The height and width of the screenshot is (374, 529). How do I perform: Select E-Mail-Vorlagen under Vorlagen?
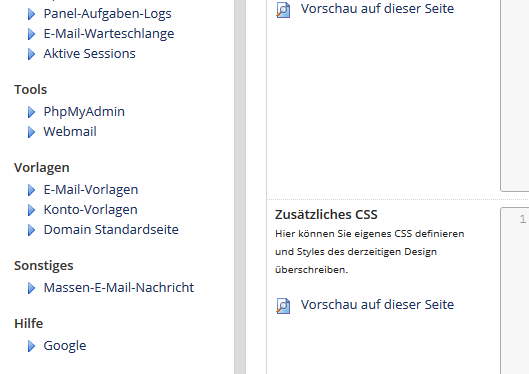coord(91,190)
